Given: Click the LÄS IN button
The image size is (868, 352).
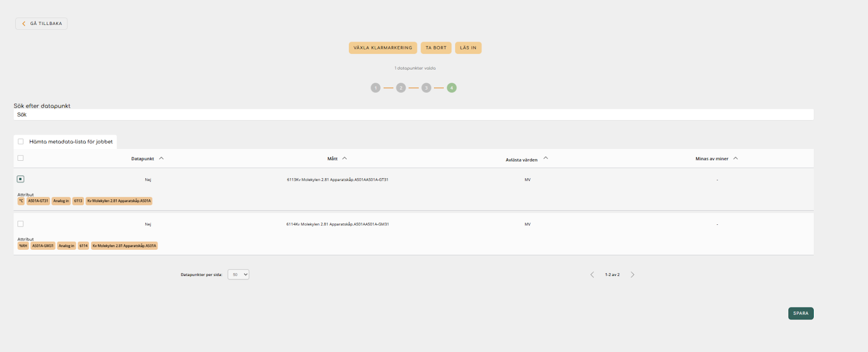Looking at the screenshot, I should click(468, 48).
